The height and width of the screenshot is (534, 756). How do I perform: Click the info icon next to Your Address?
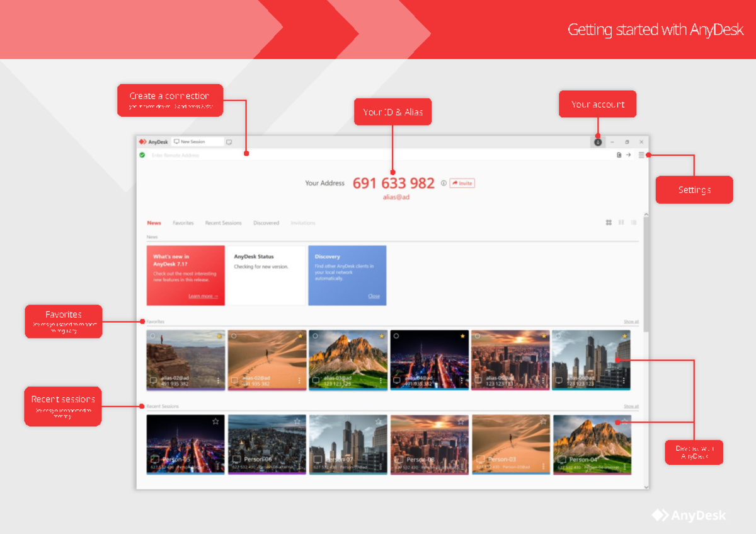(444, 183)
